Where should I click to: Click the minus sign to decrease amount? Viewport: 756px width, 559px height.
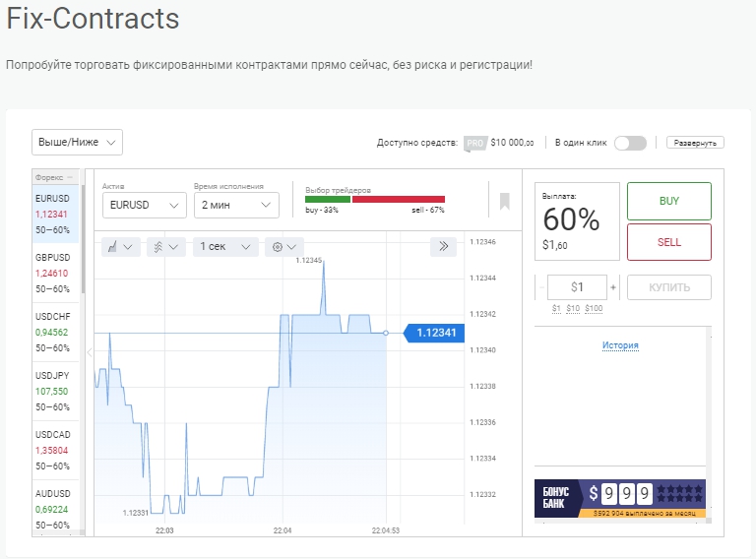pos(539,287)
